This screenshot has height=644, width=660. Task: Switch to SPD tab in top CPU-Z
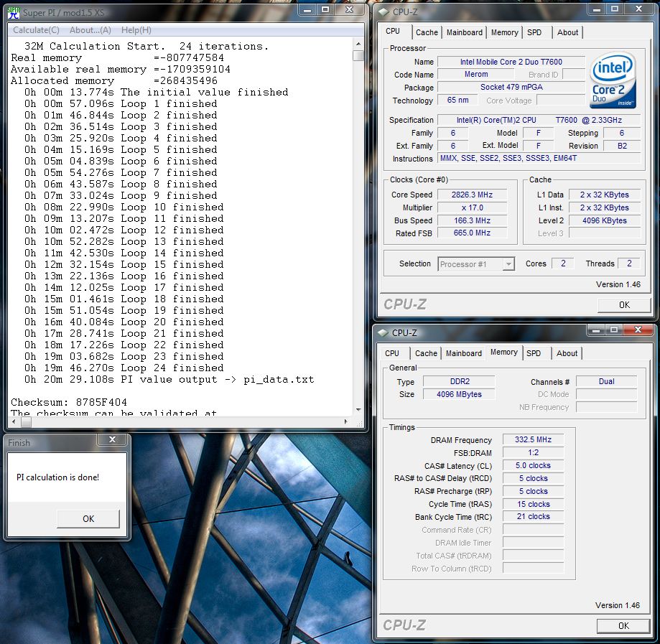coord(534,32)
